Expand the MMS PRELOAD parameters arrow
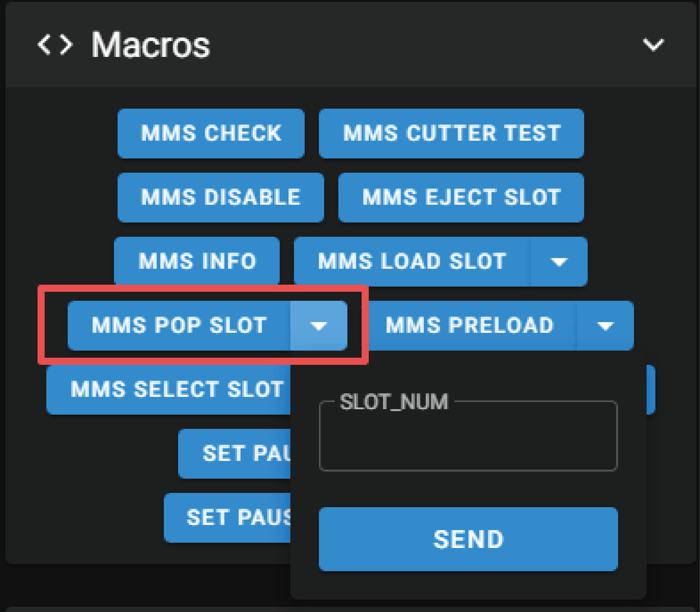Screen dimensions: 700x612 605,325
